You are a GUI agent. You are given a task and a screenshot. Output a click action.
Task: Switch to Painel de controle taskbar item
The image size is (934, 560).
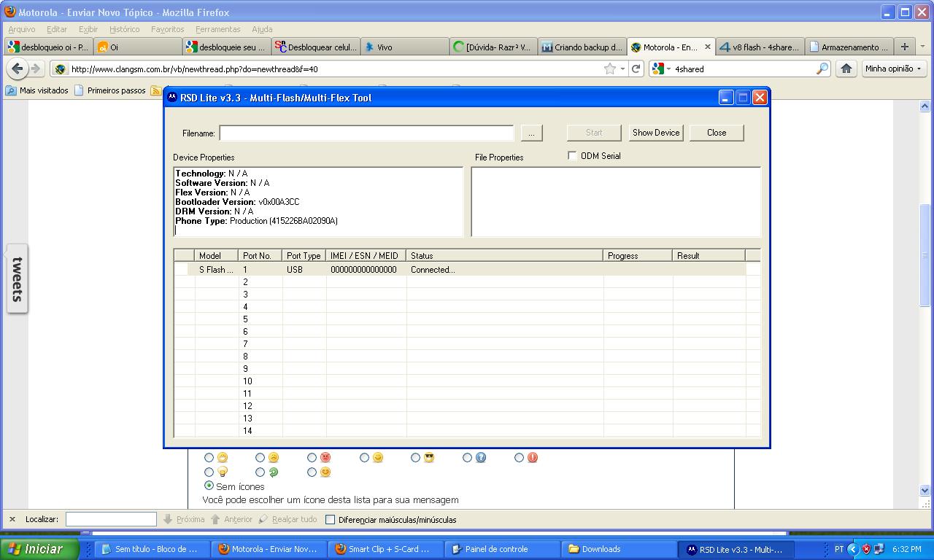pos(502,549)
